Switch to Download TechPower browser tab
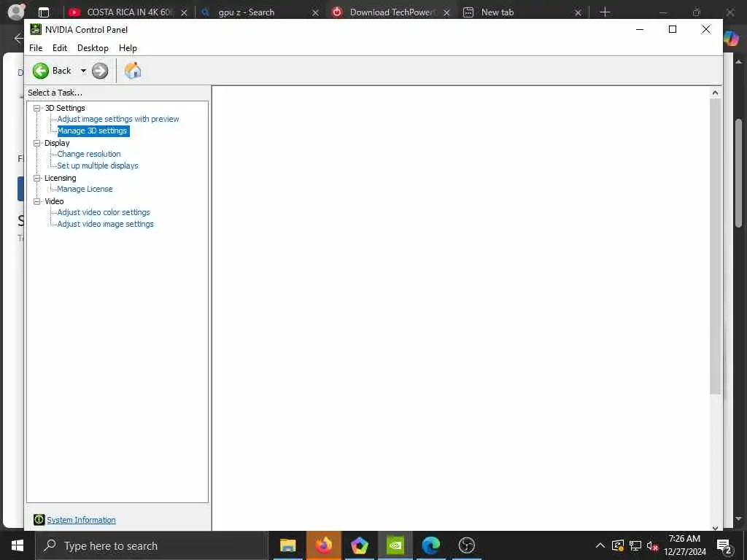Viewport: 747px width, 560px height. (392, 12)
